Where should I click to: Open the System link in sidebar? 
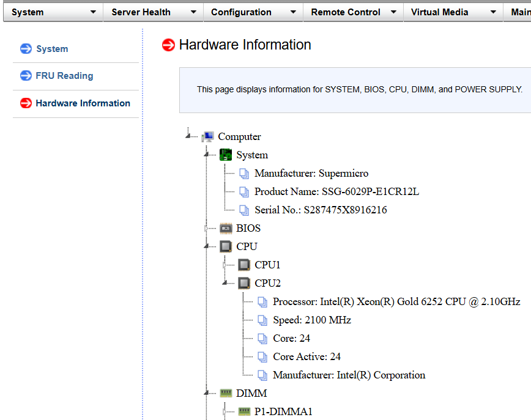point(52,49)
